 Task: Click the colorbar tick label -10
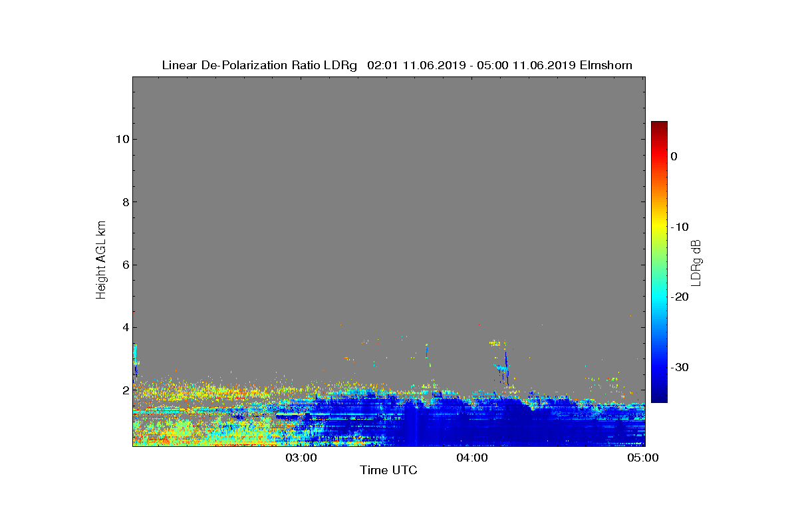click(x=680, y=227)
